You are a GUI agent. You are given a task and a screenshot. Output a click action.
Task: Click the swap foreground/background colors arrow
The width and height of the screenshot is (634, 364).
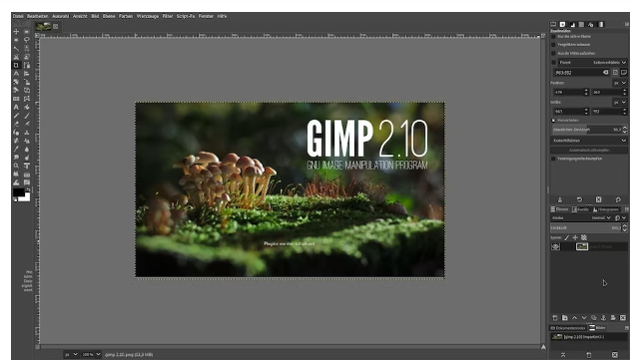point(28,189)
